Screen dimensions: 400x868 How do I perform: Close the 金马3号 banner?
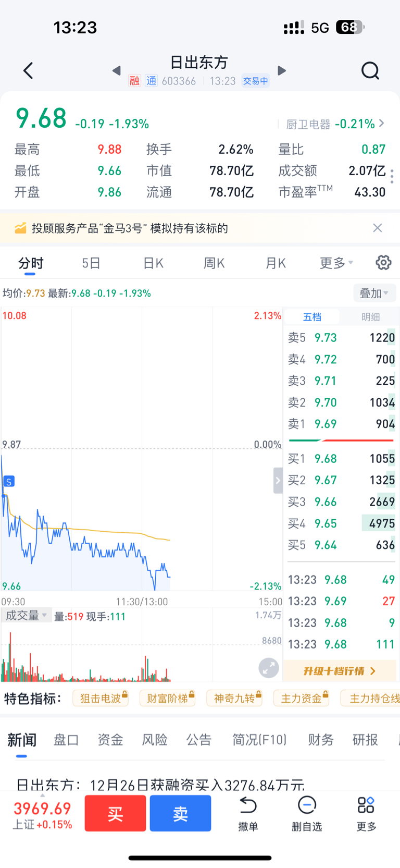pyautogui.click(x=378, y=228)
